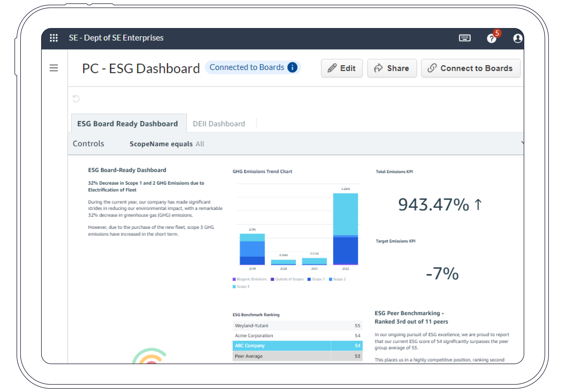This screenshot has height=392, width=563.
Task: Click the keyboard shortcuts icon
Action: coord(464,38)
